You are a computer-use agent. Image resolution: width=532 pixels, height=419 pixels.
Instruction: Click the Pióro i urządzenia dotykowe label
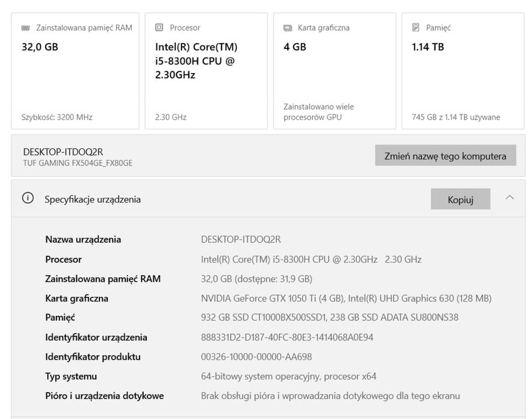click(104, 396)
